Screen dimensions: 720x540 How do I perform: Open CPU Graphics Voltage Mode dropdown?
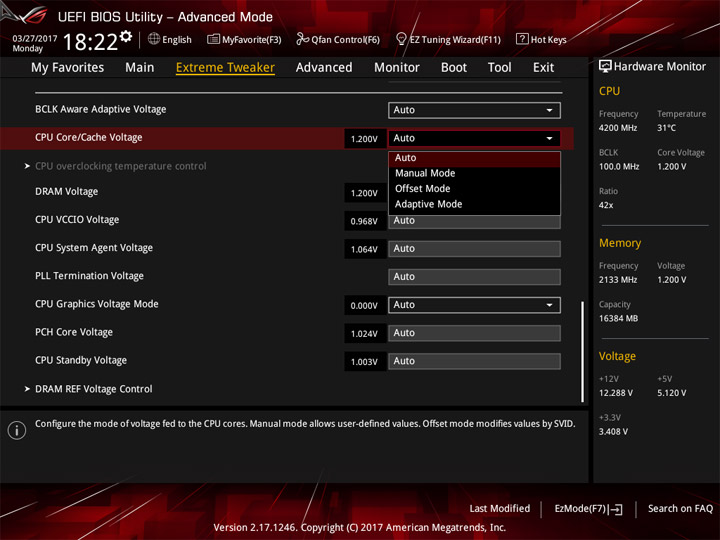click(x=474, y=305)
